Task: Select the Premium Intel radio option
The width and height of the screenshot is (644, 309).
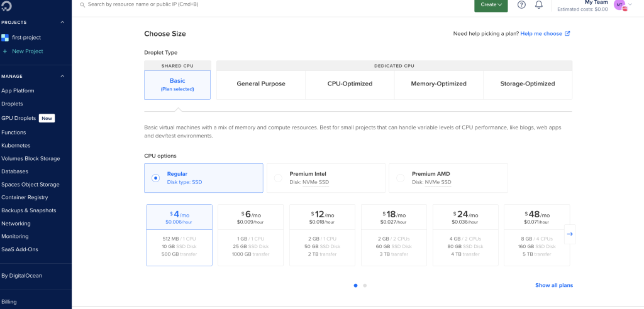Action: [x=278, y=178]
